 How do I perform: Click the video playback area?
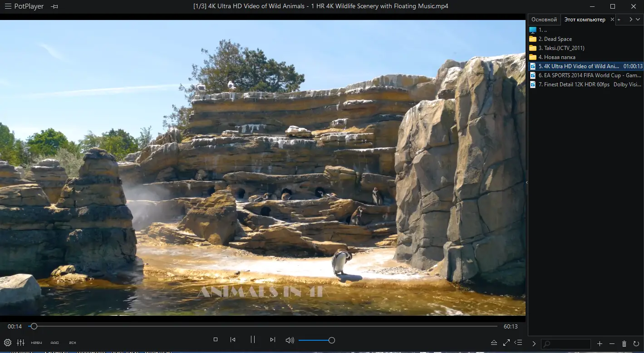tap(263, 168)
